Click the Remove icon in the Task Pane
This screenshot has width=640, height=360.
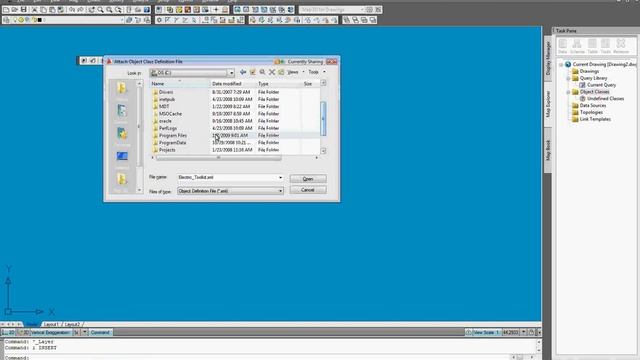pyautogui.click(x=621, y=46)
